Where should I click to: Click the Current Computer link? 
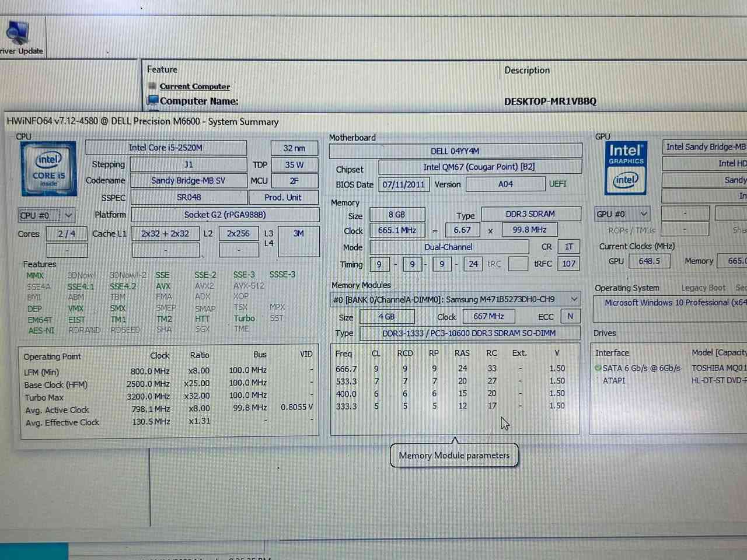[195, 86]
